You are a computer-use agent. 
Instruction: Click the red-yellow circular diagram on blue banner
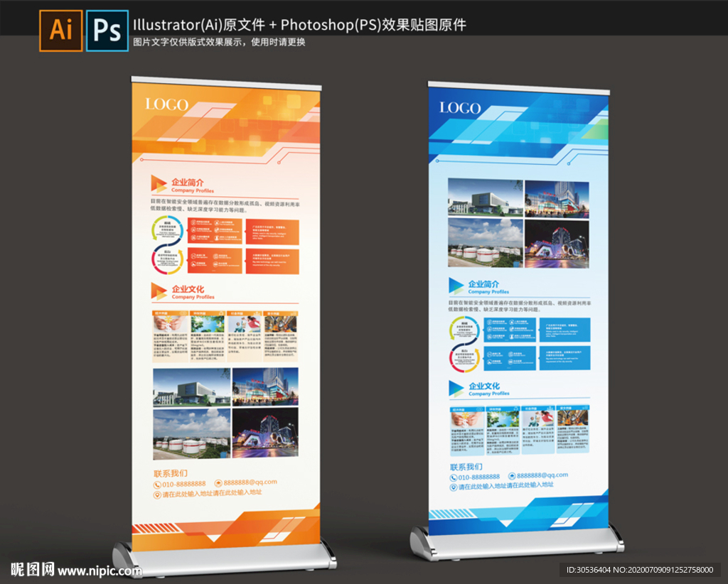pyautogui.click(x=465, y=359)
